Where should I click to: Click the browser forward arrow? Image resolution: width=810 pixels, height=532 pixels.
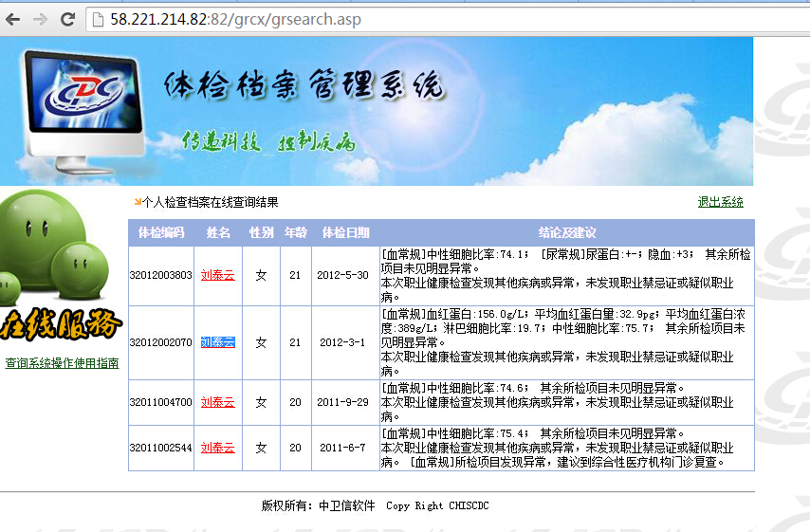pos(40,20)
